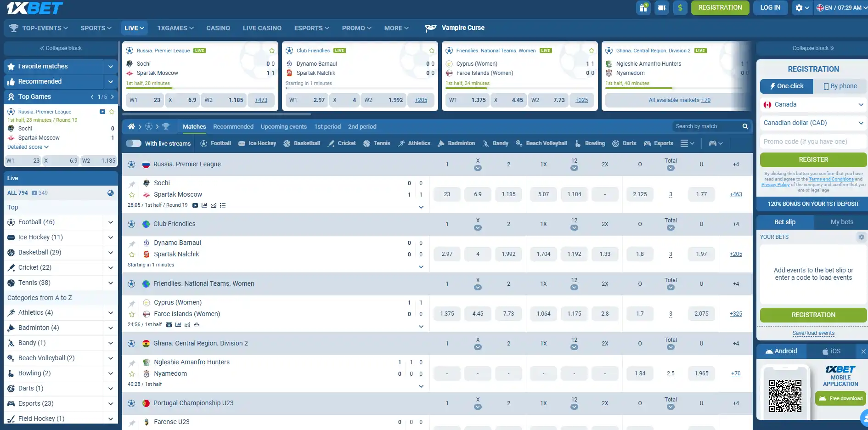868x430 pixels.
Task: Filter live matches by Cricket in sports bar
Action: coord(342,143)
